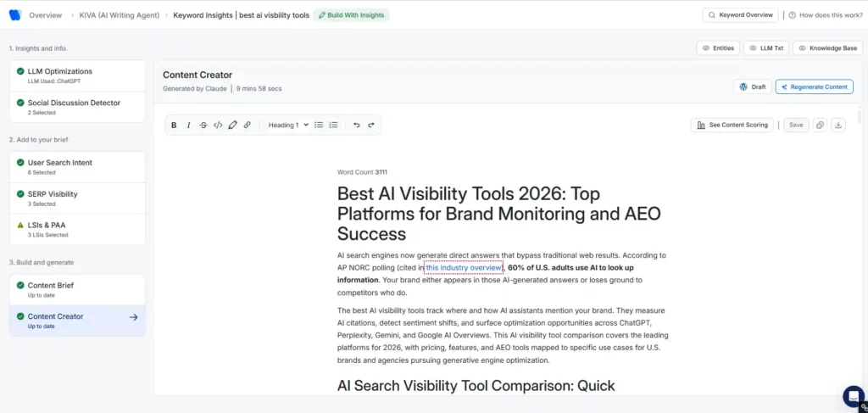Click Regenerate Content
This screenshot has width=868, height=413.
pyautogui.click(x=815, y=87)
